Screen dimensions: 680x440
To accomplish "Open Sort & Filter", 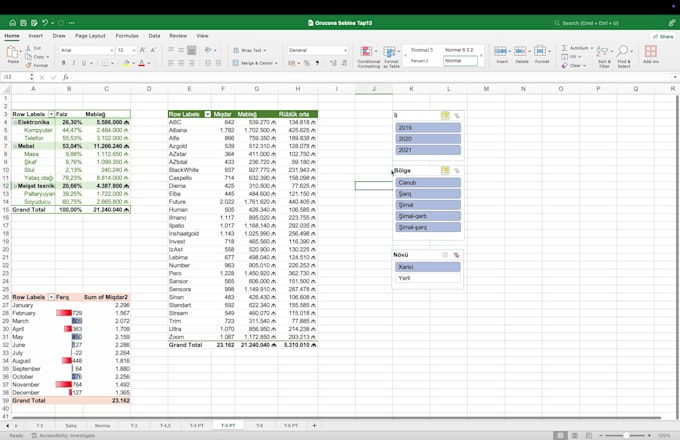I will 604,57.
